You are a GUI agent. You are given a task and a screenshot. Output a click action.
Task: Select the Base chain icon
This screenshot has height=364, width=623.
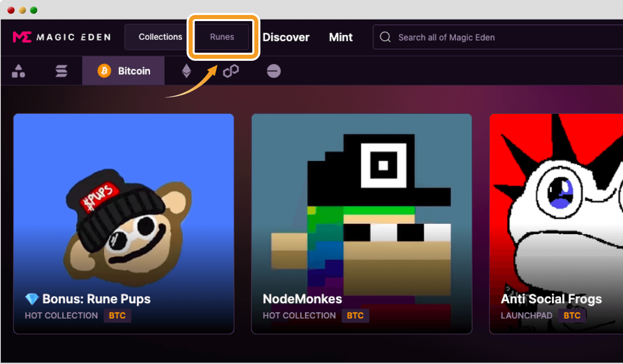tap(274, 71)
